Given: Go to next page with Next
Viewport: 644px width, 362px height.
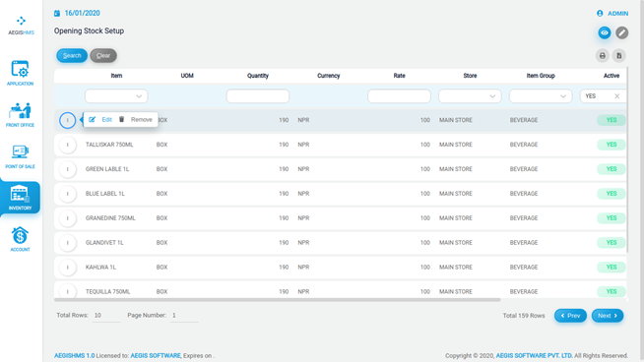Looking at the screenshot, I should point(608,316).
